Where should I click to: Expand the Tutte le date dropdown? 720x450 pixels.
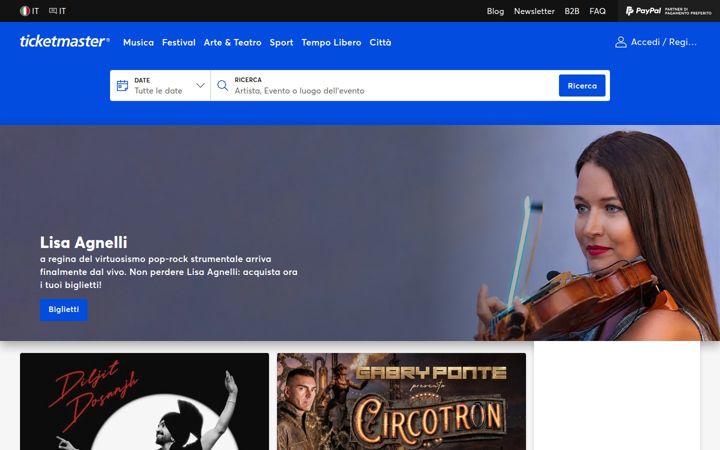point(160,85)
